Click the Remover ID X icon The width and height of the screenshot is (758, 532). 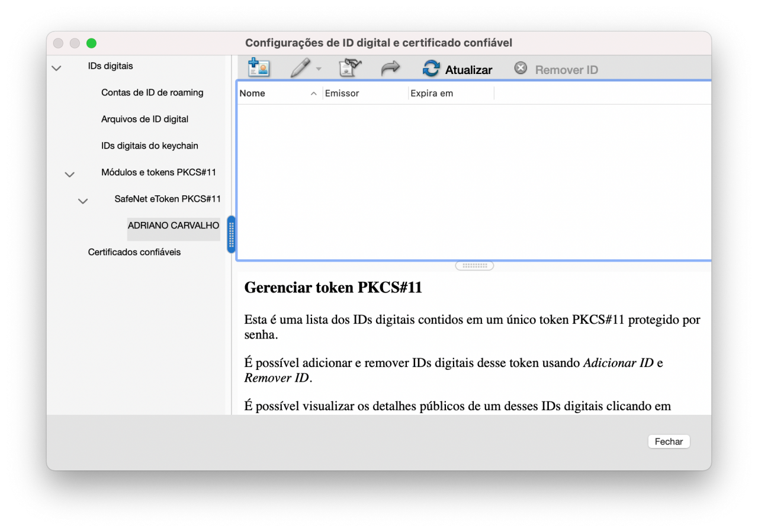(521, 68)
